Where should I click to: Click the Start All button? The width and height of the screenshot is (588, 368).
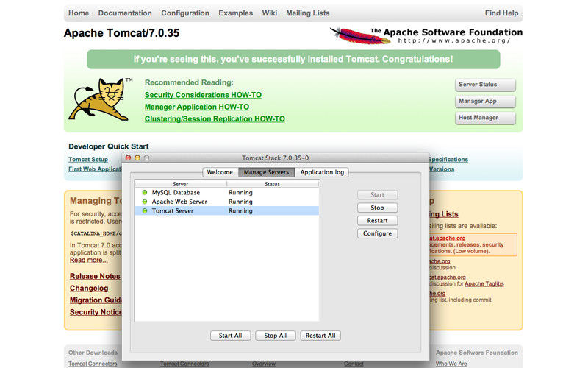click(230, 336)
